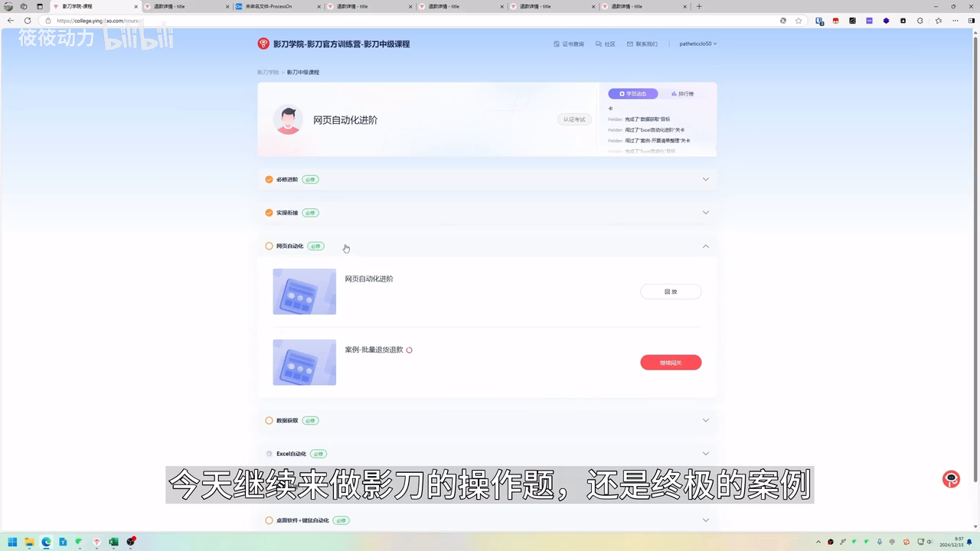Viewport: 980px width, 551px height.
Task: Open the browser workspaces icon
Action: pyautogui.click(x=24, y=6)
